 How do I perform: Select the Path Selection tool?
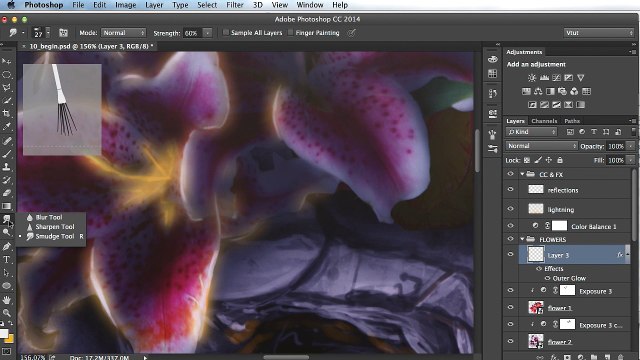(x=7, y=273)
